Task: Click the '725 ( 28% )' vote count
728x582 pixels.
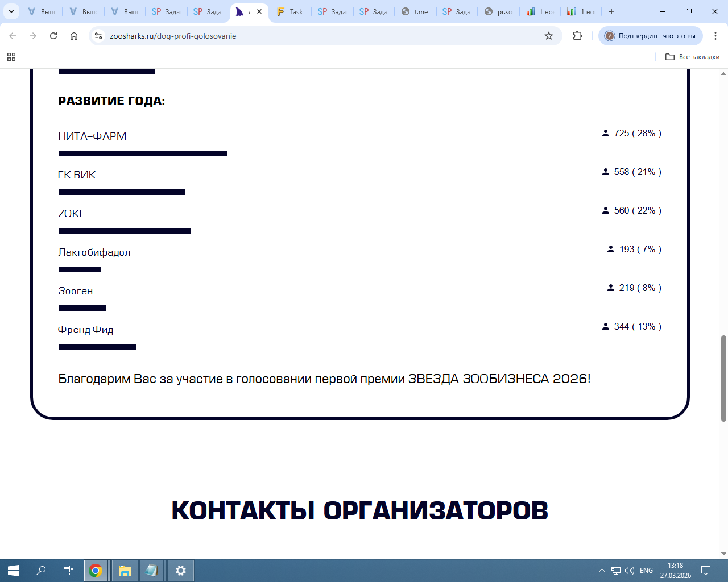Action: point(638,133)
